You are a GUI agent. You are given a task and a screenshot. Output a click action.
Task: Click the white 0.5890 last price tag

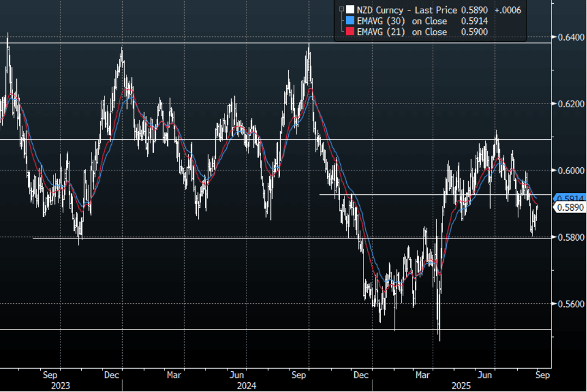tap(569, 207)
